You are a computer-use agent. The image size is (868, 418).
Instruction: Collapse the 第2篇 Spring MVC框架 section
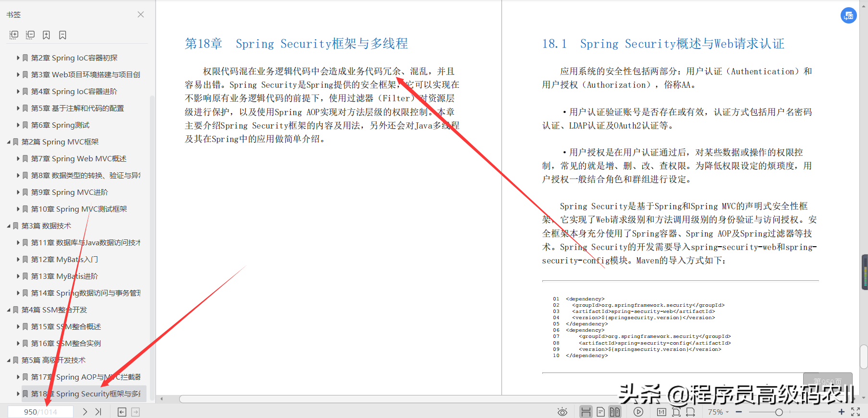[x=9, y=142]
